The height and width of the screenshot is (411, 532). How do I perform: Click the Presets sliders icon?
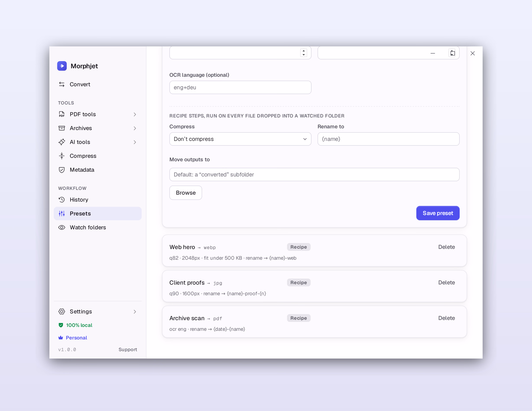pos(62,214)
